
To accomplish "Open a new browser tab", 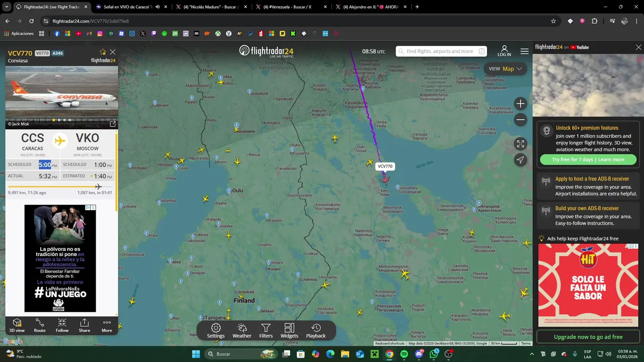I will 417,7.
